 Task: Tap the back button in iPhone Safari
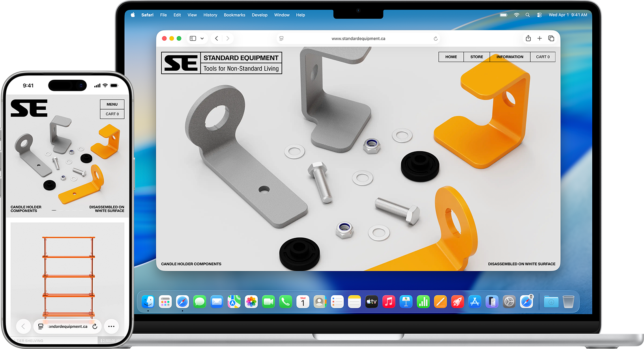[x=23, y=326]
